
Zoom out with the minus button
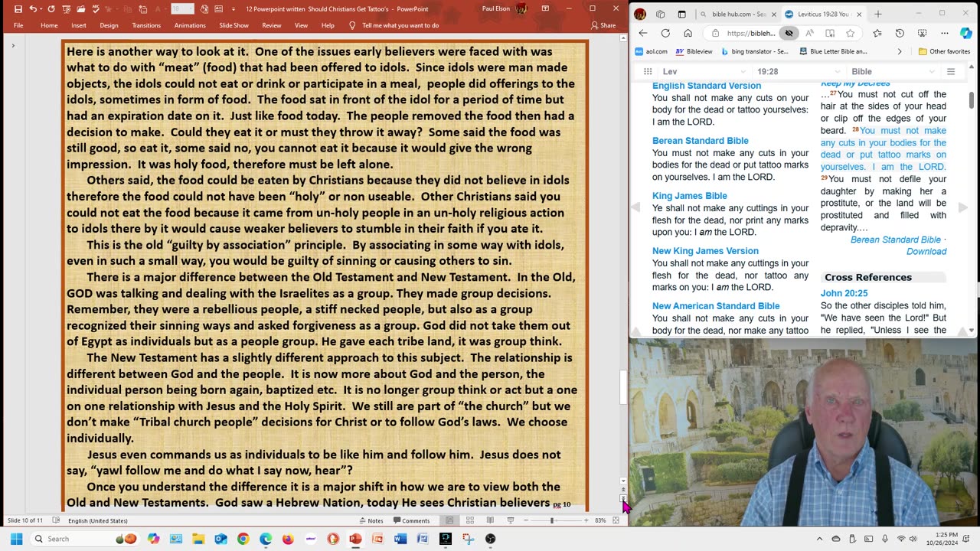point(526,520)
